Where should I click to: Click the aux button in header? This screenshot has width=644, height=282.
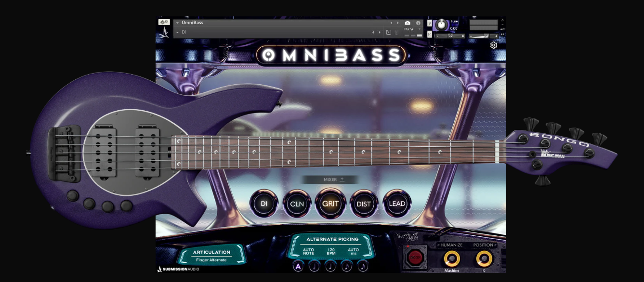pos(502,29)
